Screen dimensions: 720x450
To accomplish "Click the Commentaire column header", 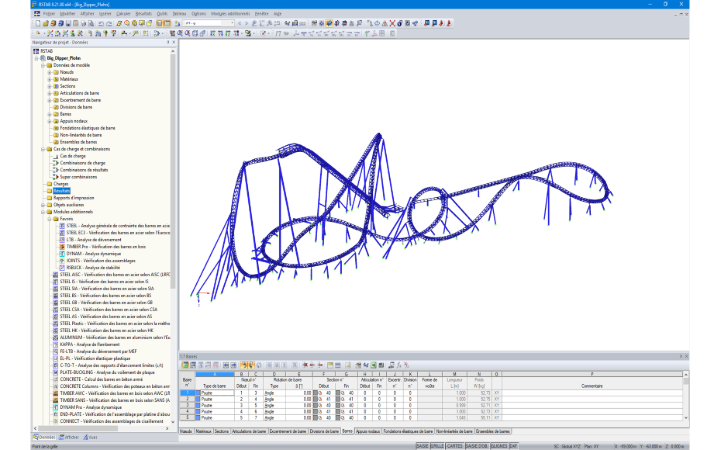I will [x=592, y=386].
